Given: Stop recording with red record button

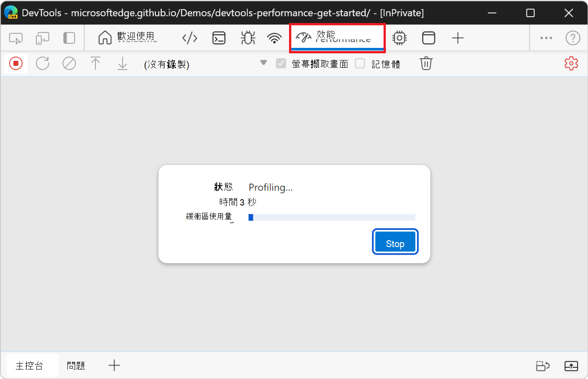Looking at the screenshot, I should 16,64.
